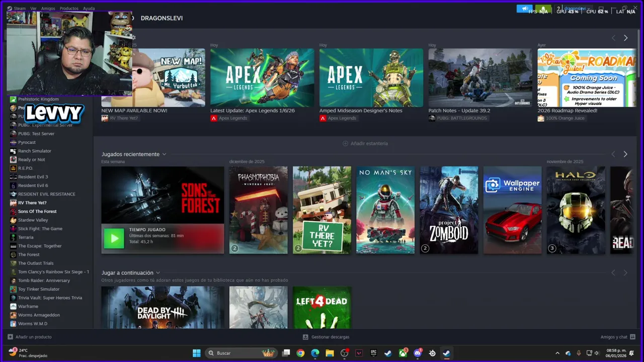Expand the Jugados recientemente shelf dropdown
Image resolution: width=644 pixels, height=362 pixels.
tap(164, 154)
